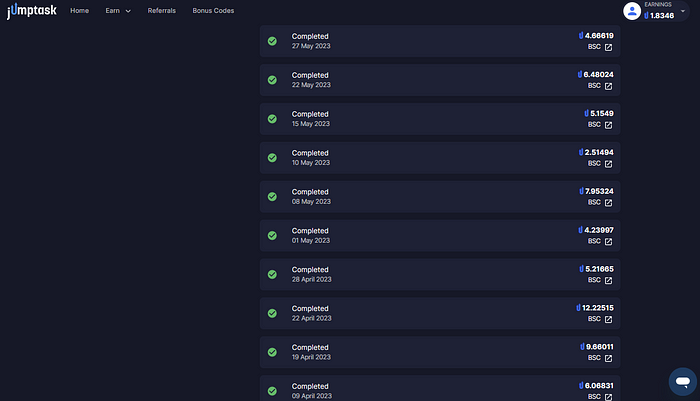The image size is (700, 401).
Task: Click the BSC label for 08 May 2023
Action: pos(594,202)
